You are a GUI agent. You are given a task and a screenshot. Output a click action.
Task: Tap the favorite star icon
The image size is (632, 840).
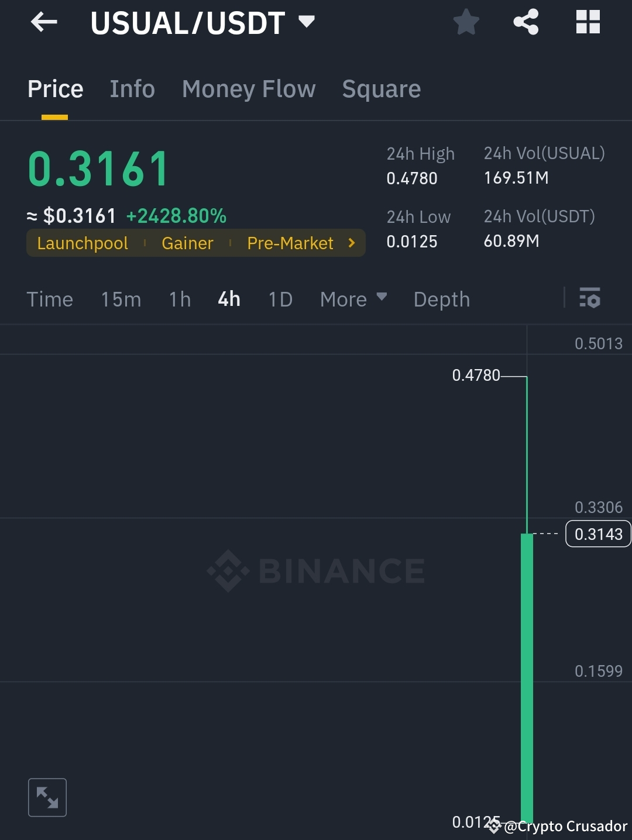[466, 22]
